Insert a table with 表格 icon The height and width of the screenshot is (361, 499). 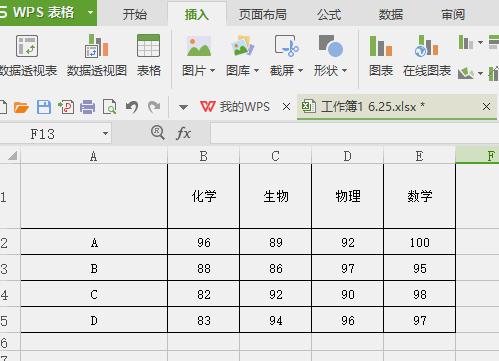(148, 46)
